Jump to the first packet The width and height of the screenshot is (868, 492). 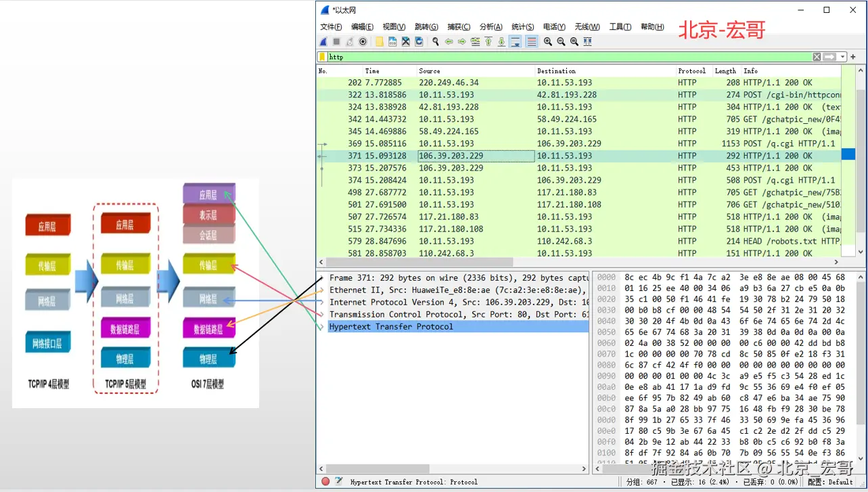click(x=488, y=41)
